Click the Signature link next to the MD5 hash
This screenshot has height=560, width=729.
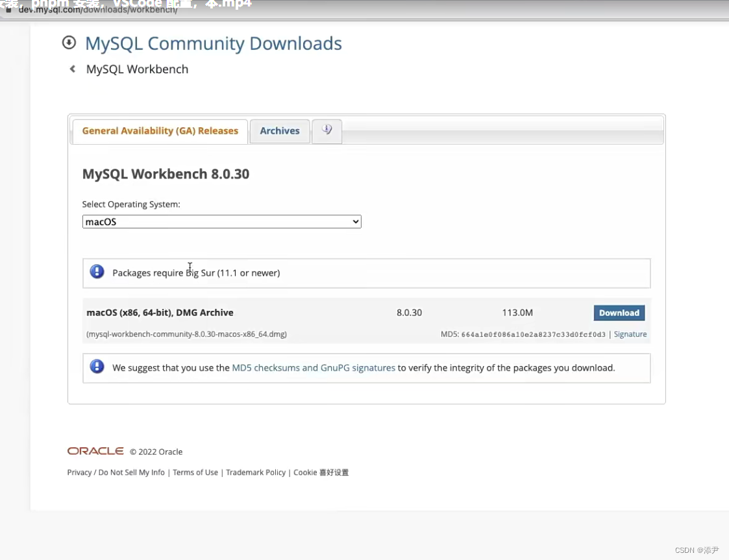pyautogui.click(x=630, y=334)
